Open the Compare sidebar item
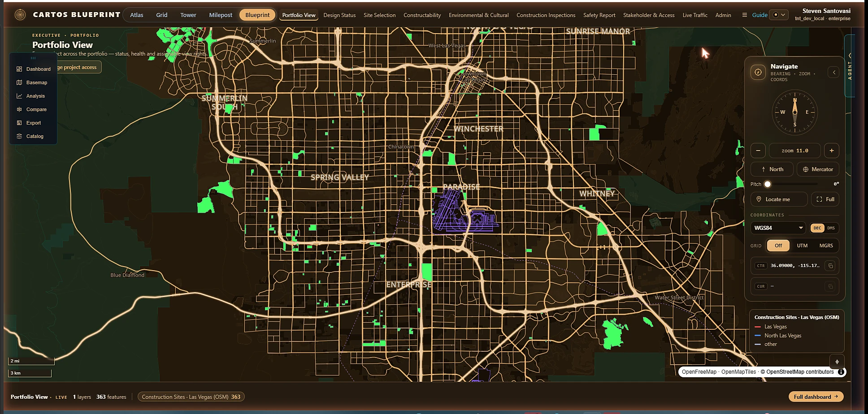The height and width of the screenshot is (414, 868). (x=34, y=109)
